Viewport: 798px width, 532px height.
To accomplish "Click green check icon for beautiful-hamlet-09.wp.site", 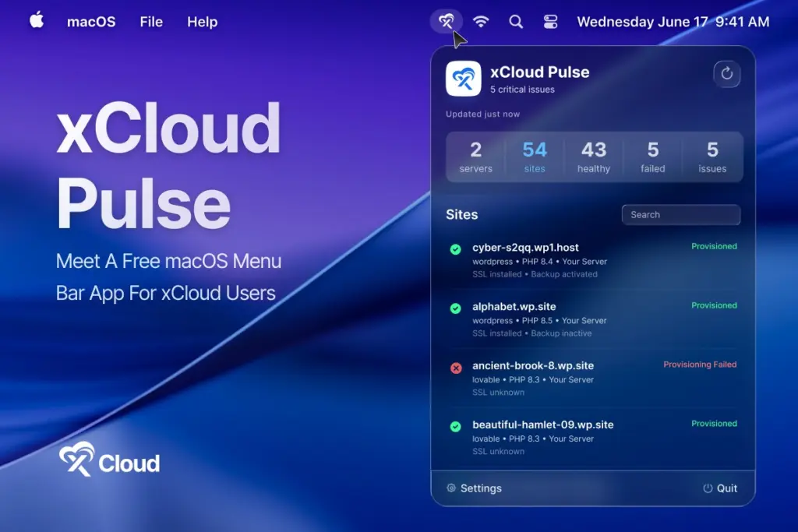I will tap(455, 426).
